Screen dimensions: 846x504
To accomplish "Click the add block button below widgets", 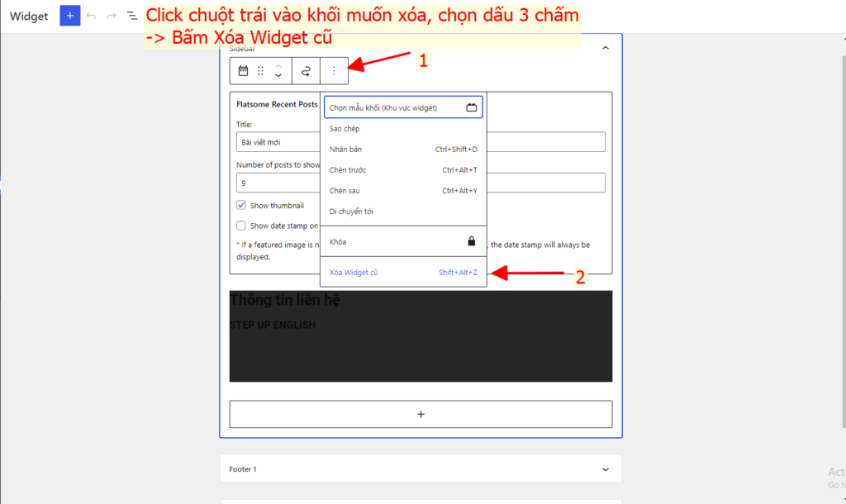I will pyautogui.click(x=421, y=414).
